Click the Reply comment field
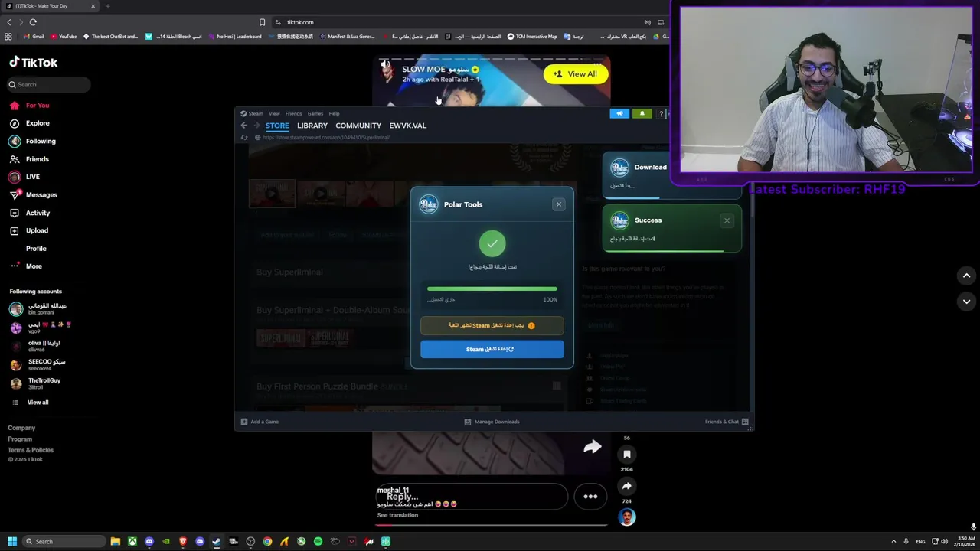The width and height of the screenshot is (980, 551). click(x=471, y=497)
